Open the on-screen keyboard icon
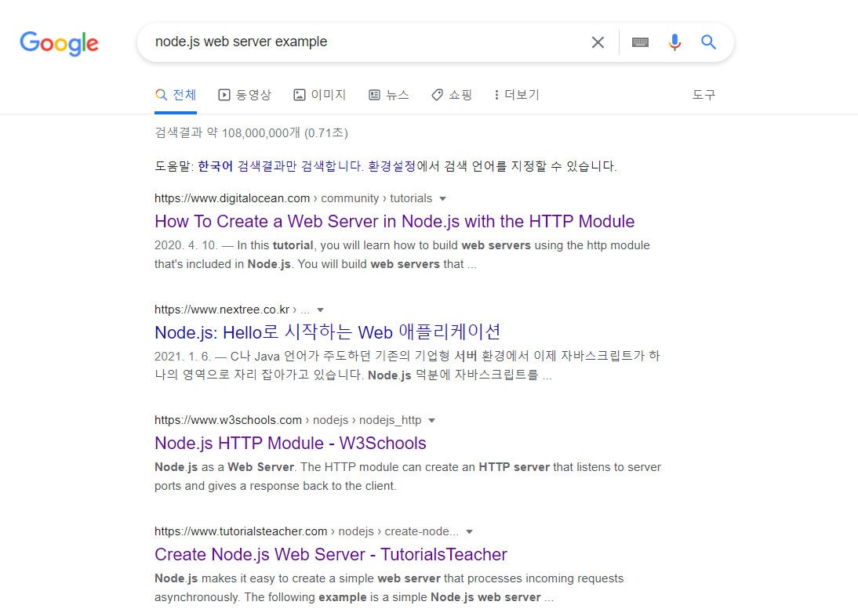Image resolution: width=858 pixels, height=616 pixels. (640, 42)
